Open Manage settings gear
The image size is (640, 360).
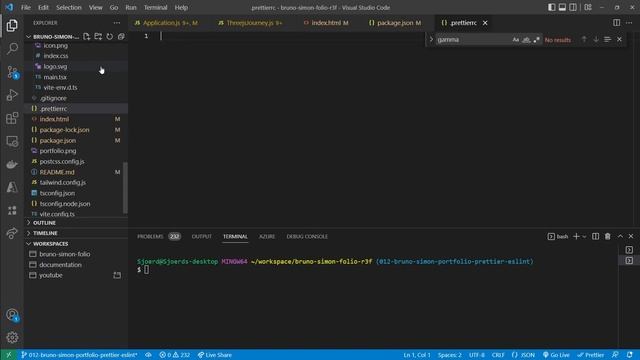pos(12,338)
